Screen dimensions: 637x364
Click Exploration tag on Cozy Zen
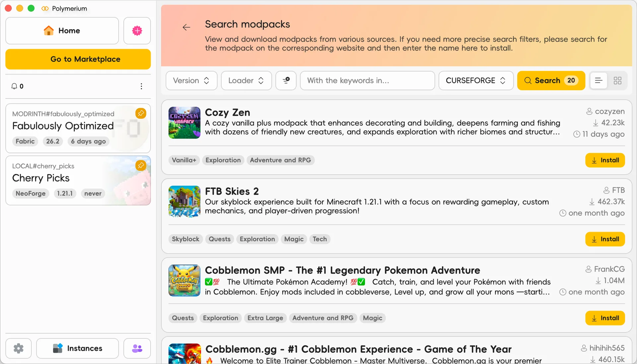[223, 160]
